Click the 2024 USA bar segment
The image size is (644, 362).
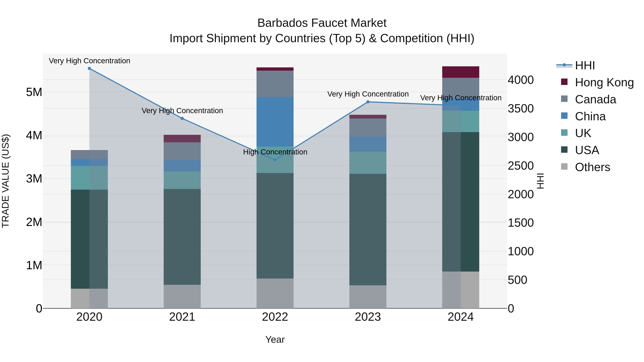click(461, 202)
